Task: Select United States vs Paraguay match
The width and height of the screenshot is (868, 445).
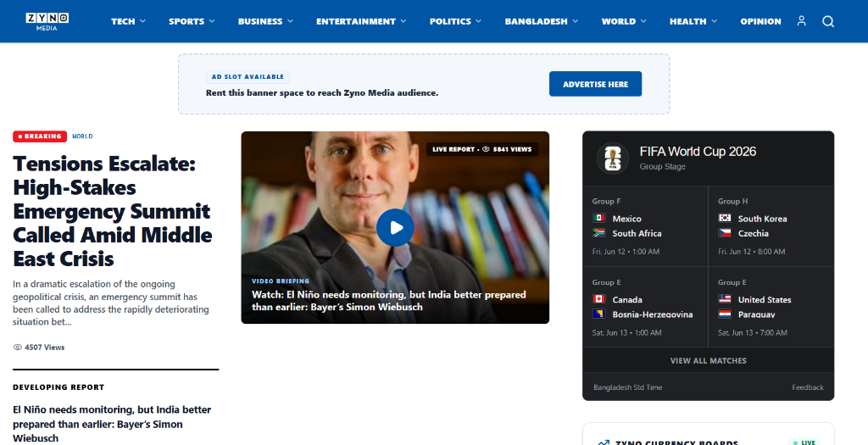Action: pos(771,307)
